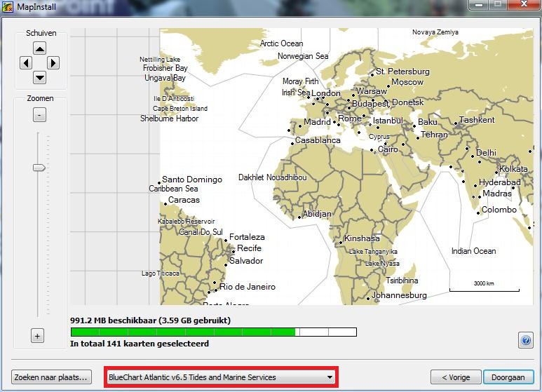Click the London label on the map
This screenshot has height=392, width=542.
326,93
